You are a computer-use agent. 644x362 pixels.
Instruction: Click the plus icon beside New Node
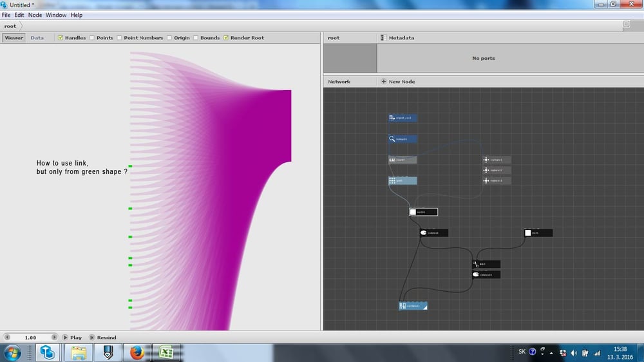[384, 81]
